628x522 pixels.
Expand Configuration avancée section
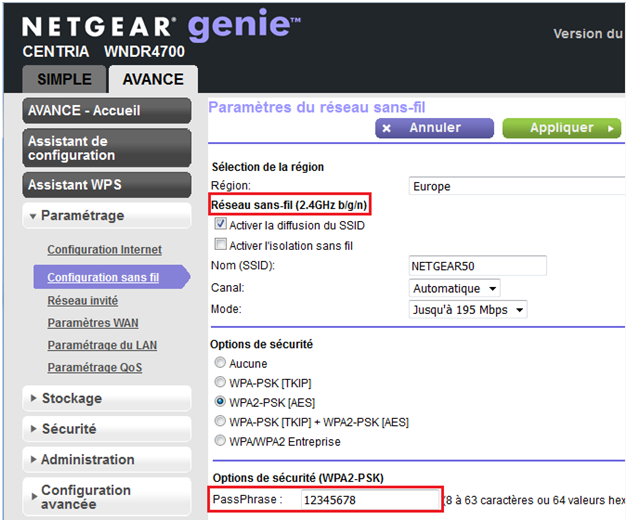click(x=107, y=496)
